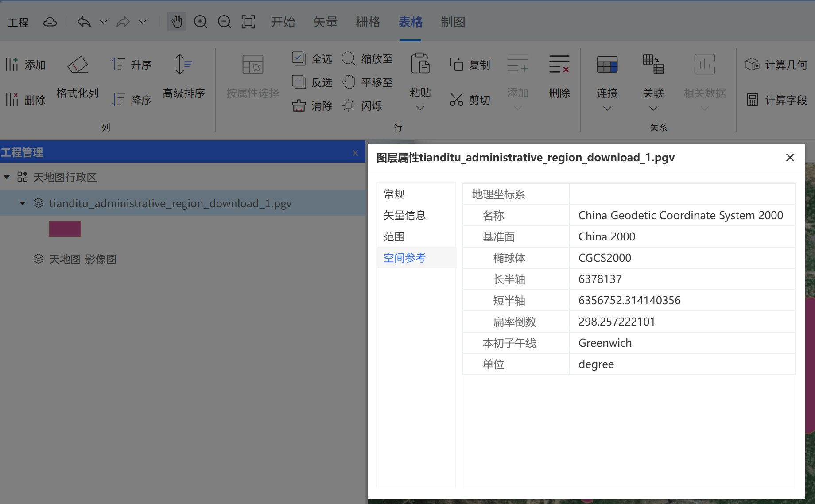Switch to the 制图 tab

(453, 22)
